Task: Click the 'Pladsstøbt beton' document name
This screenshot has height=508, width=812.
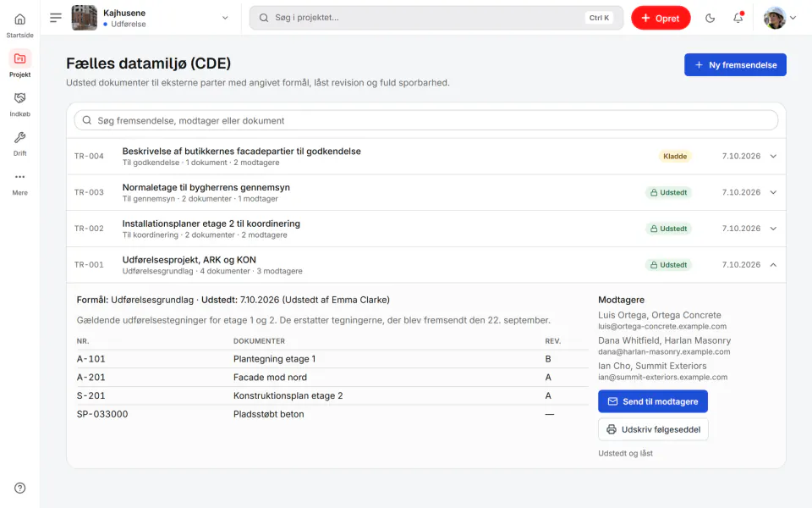Action: [x=268, y=414]
